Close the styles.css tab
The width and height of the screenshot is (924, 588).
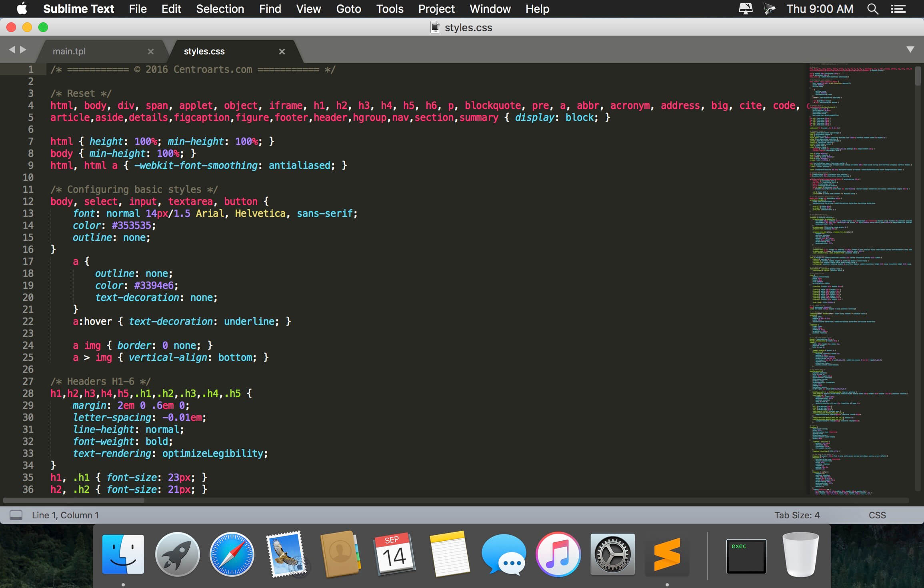282,51
